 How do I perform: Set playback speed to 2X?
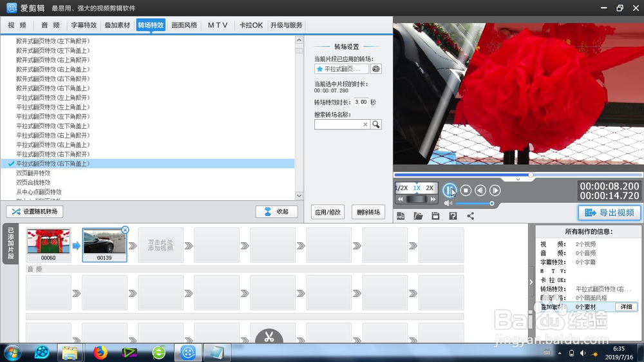(x=430, y=188)
